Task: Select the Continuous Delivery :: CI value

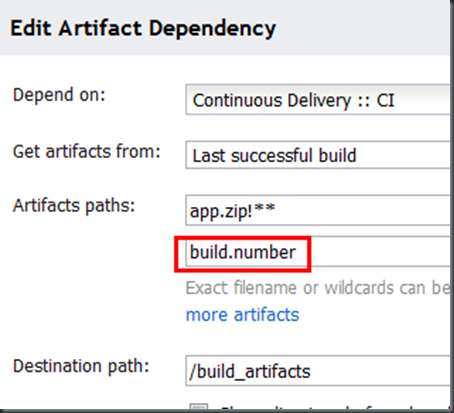Action: [294, 100]
